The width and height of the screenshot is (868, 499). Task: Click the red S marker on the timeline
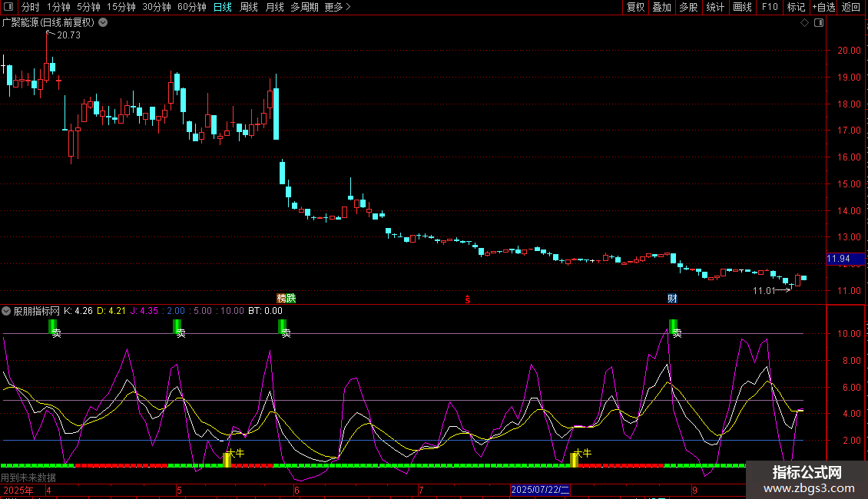(467, 299)
